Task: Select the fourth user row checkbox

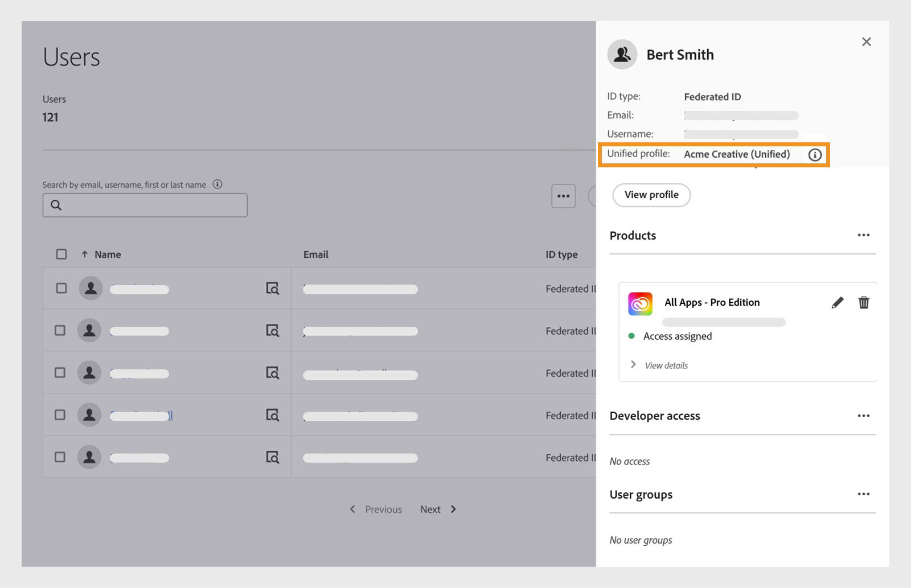Action: click(60, 414)
